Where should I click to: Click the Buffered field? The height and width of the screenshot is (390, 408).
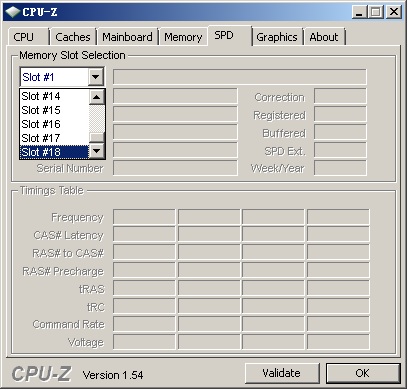(x=340, y=132)
